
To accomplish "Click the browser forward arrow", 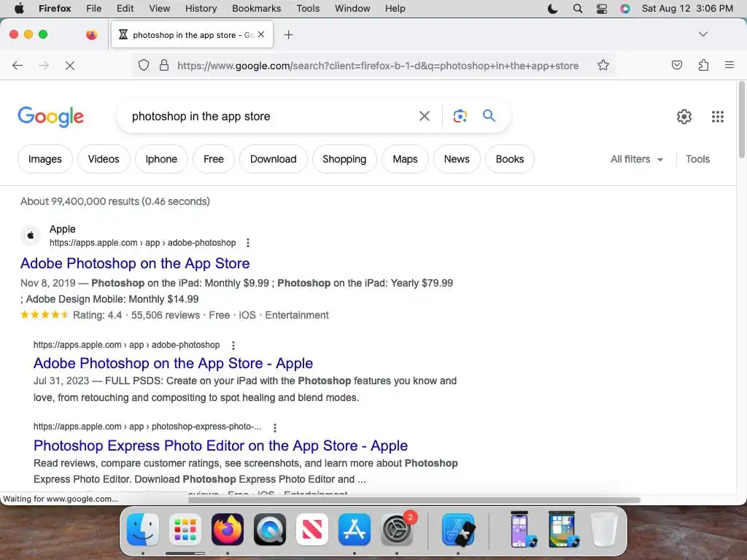I will pyautogui.click(x=43, y=65).
